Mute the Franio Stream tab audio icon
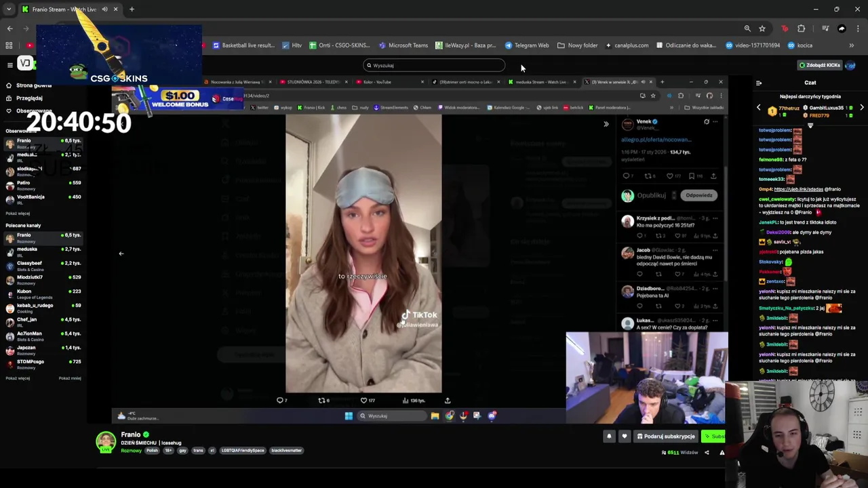 tap(104, 9)
